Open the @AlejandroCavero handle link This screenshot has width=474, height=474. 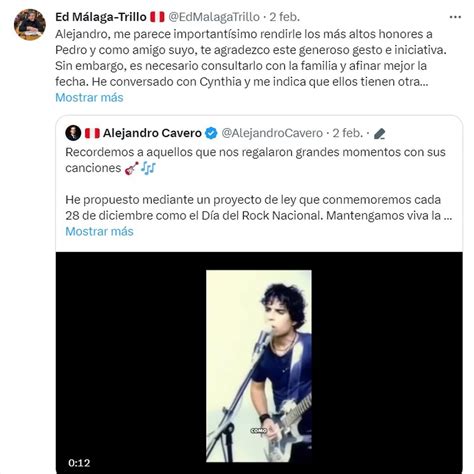(x=272, y=133)
